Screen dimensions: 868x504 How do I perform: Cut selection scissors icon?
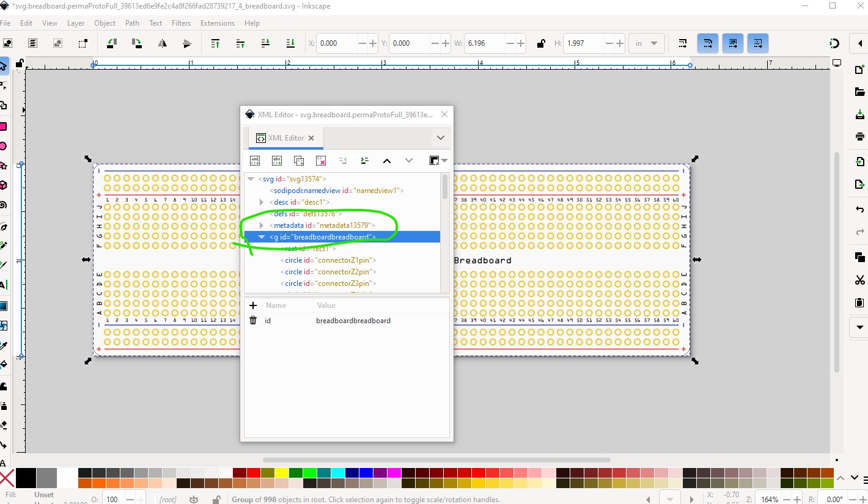(859, 280)
